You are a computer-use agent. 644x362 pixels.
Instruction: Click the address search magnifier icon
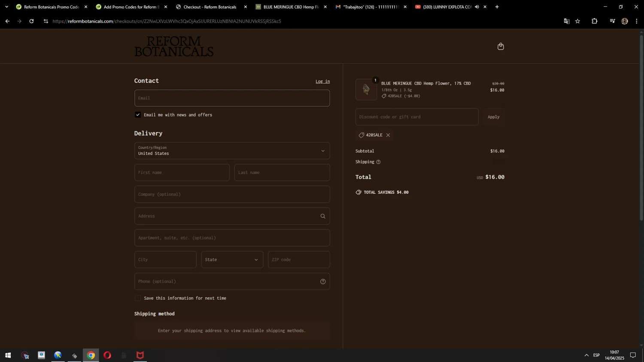tap(323, 216)
